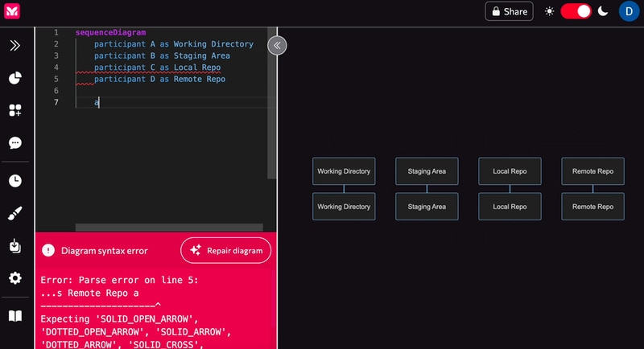Viewport: 644px width, 349px height.
Task: Click the export download icon
Action: (x=14, y=245)
